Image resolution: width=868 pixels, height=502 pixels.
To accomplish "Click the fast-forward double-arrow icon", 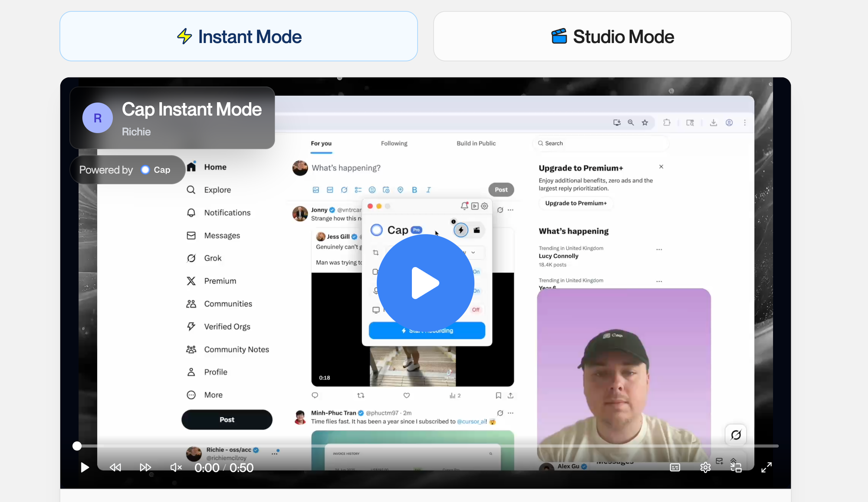I will (x=145, y=467).
